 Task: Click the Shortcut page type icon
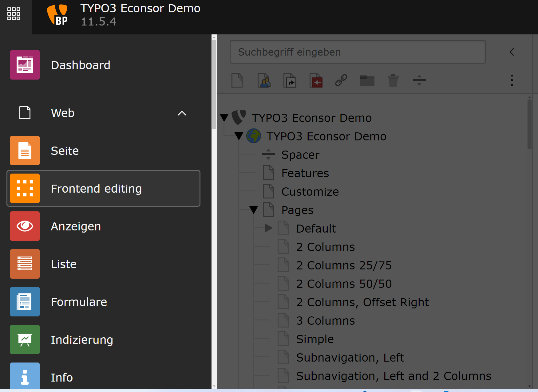[x=290, y=80]
